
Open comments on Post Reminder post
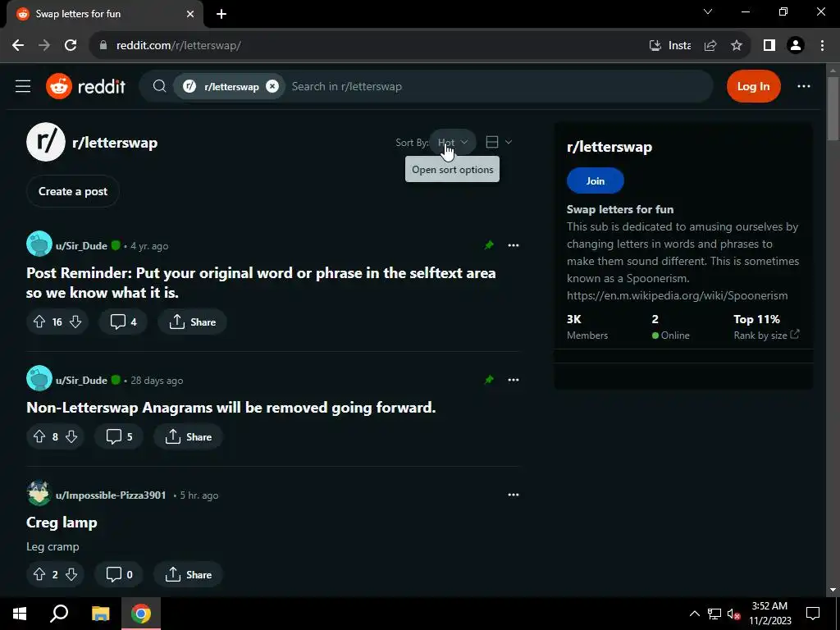coord(123,322)
